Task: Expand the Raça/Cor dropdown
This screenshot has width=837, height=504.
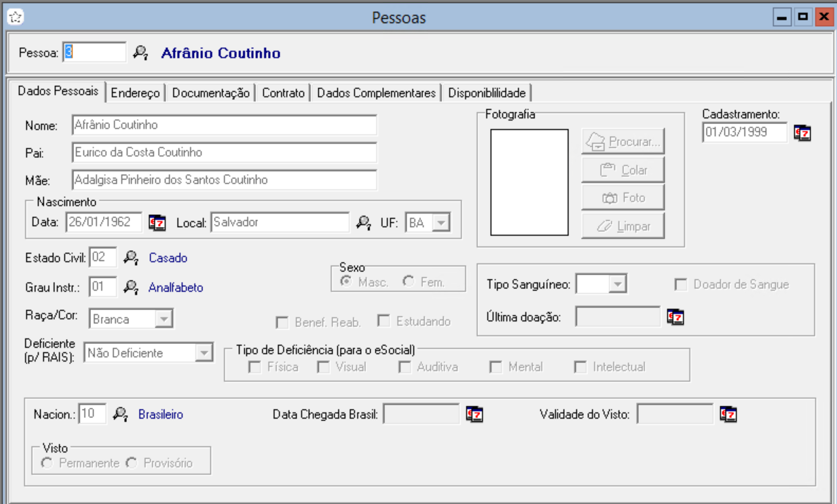Action: pos(164,319)
